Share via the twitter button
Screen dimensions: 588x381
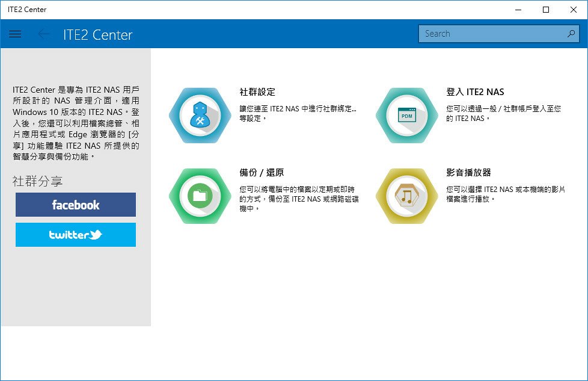[x=76, y=235]
